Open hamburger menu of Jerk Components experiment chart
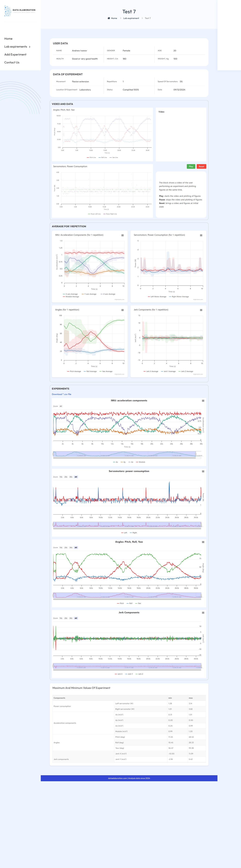This screenshot has width=241, height=868. click(x=203, y=613)
